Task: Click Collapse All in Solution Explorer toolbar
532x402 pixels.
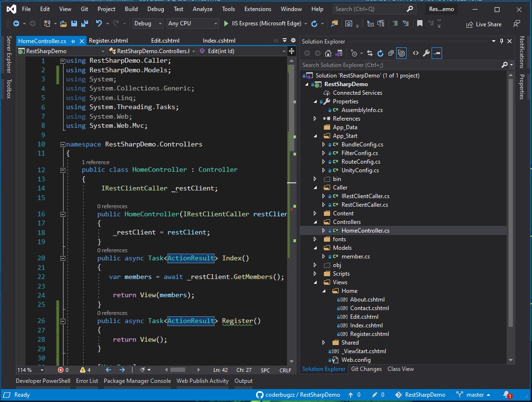Action: tap(391, 54)
